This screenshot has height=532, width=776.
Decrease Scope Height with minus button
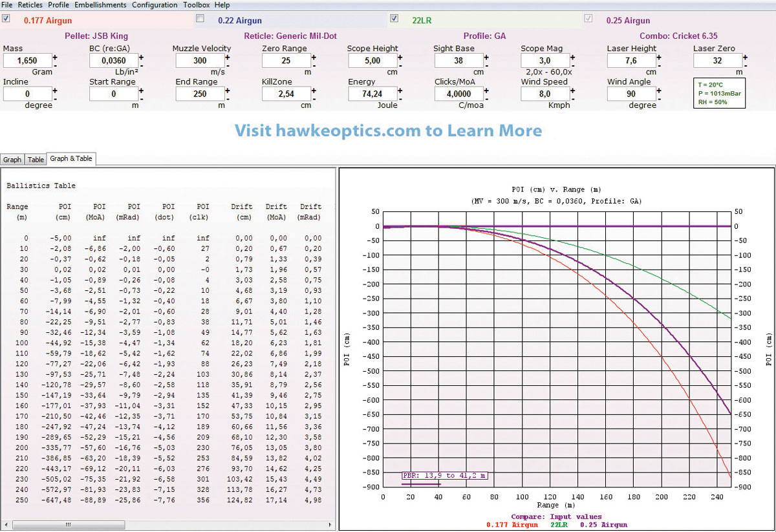pyautogui.click(x=400, y=65)
